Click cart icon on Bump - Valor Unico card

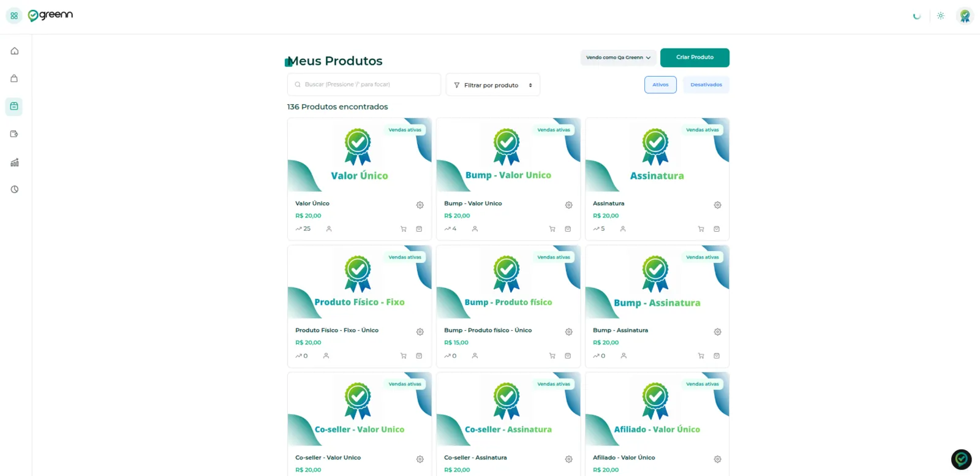[x=552, y=229]
